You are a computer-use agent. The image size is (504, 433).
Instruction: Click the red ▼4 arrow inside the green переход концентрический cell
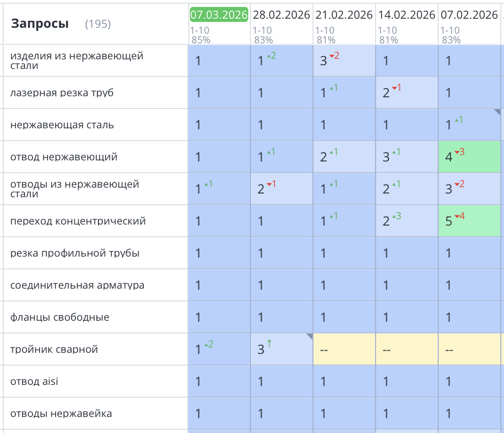457,215
